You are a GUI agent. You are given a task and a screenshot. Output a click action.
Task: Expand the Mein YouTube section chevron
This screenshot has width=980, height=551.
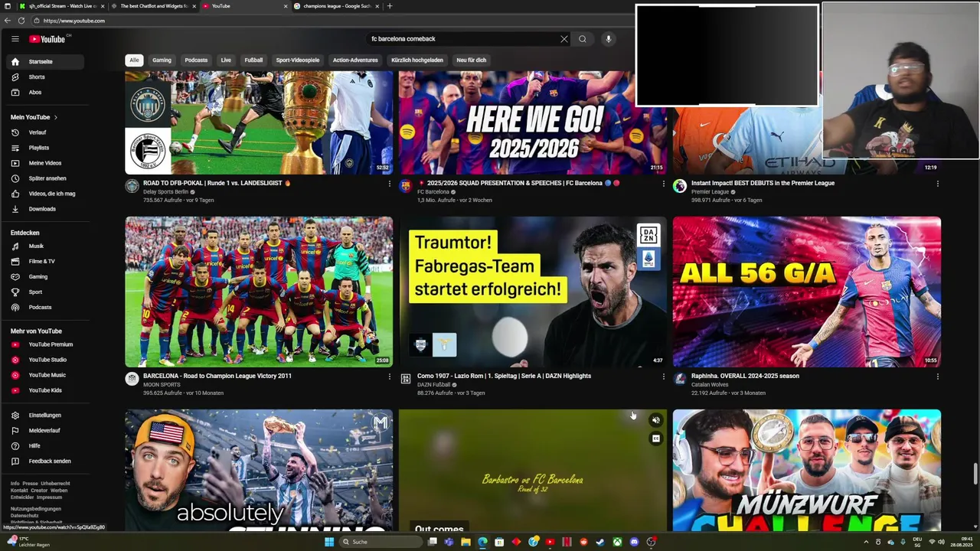(x=55, y=117)
